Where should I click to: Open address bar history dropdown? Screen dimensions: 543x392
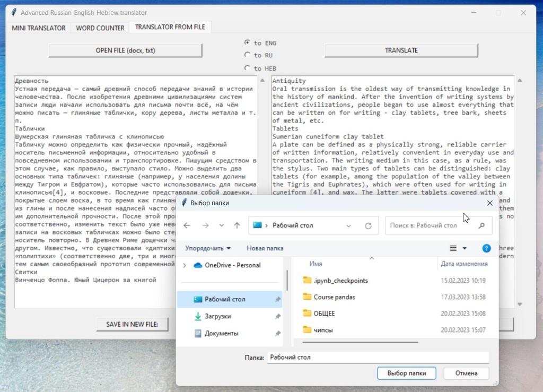pyautogui.click(x=349, y=226)
